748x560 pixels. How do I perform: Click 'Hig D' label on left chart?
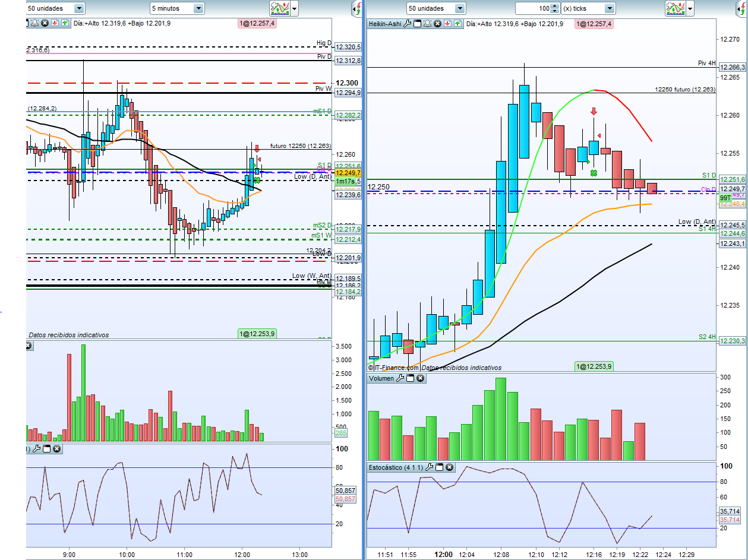coord(324,43)
